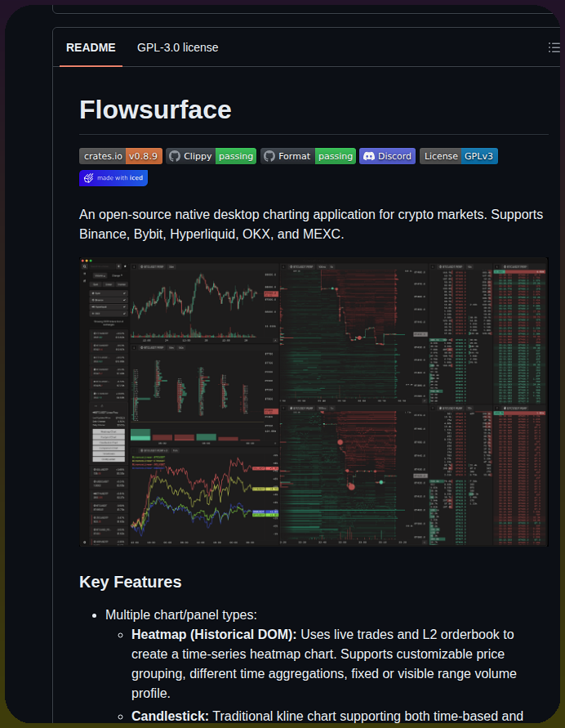The image size is (565, 728).
Task: Click the Flowsurface heading
Action: click(x=155, y=109)
